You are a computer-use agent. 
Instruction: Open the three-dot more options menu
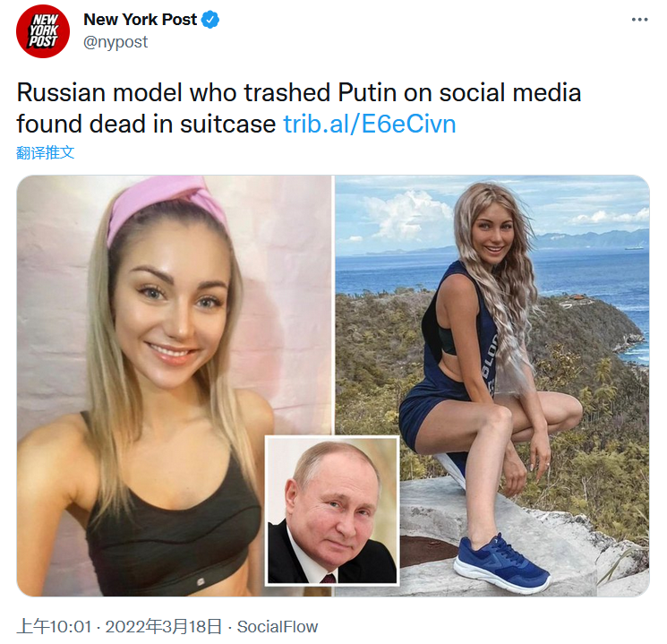point(639,20)
